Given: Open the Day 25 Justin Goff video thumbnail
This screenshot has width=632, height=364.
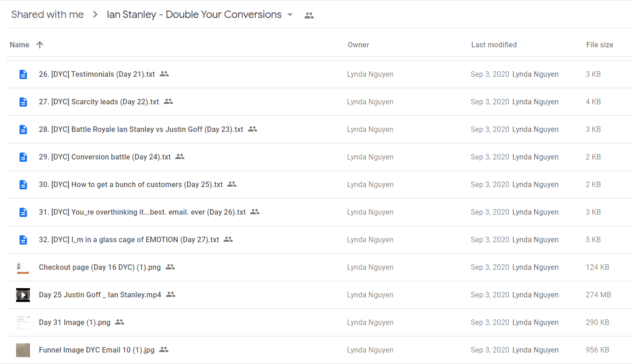Looking at the screenshot, I should [23, 295].
